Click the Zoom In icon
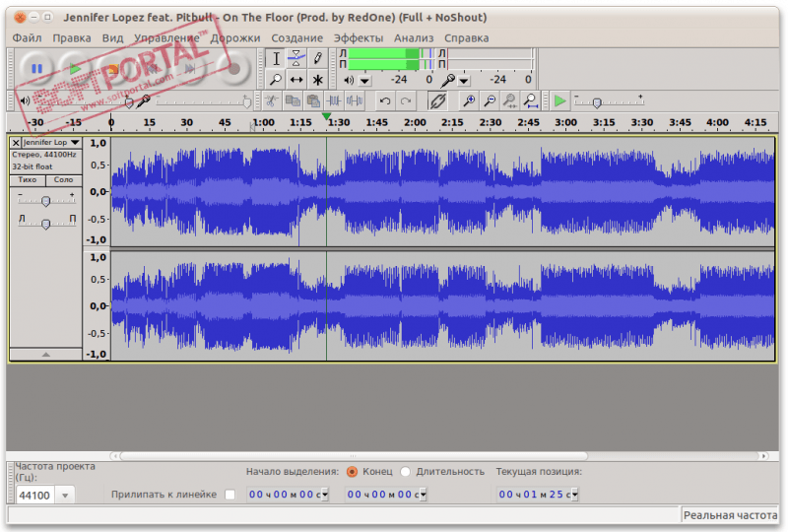This screenshot has height=532, width=788. [469, 101]
